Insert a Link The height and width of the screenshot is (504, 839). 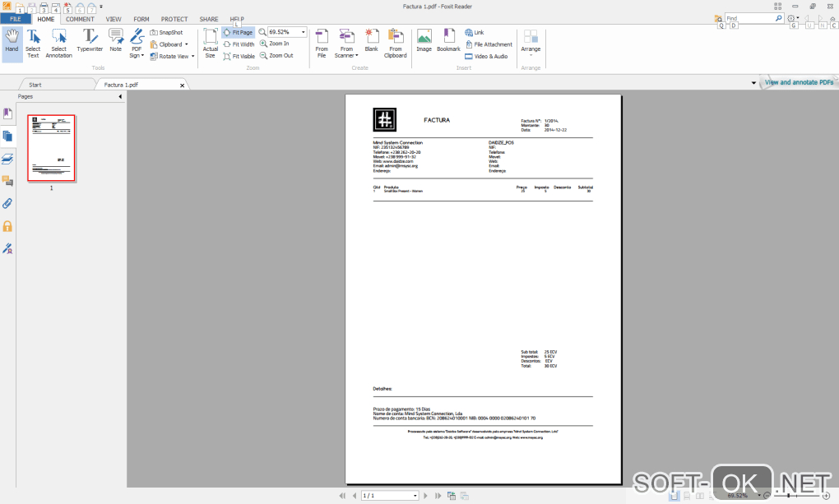[x=475, y=33]
